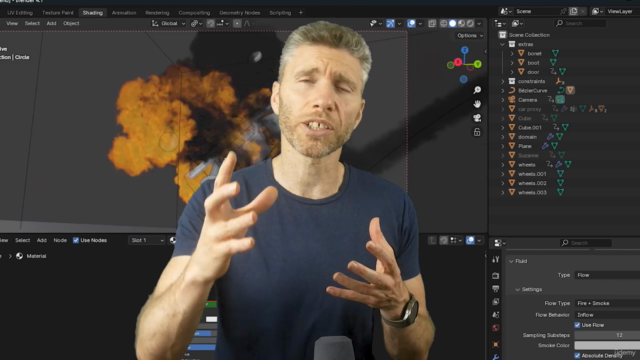Screen dimensions: 640x360
Task: Open the Output properties tab
Action: (x=496, y=289)
